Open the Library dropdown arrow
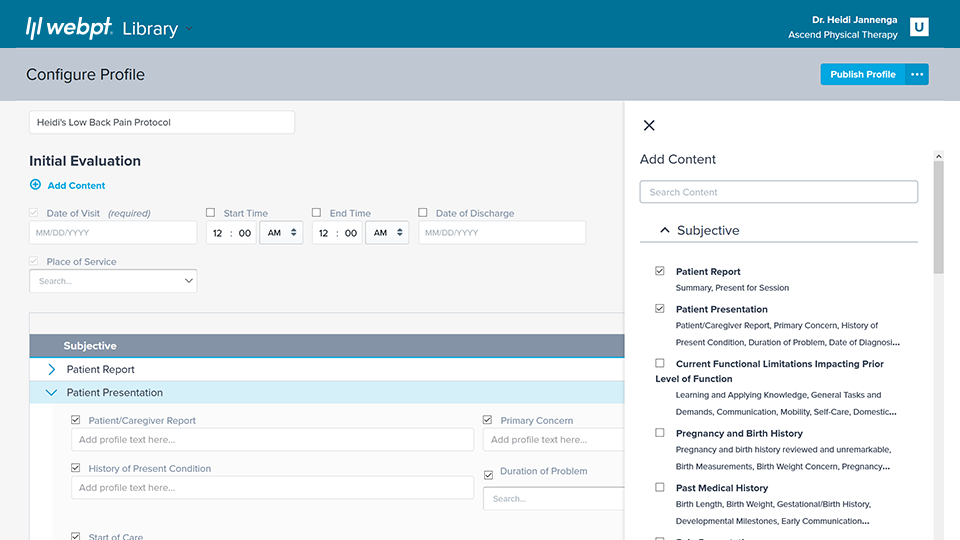This screenshot has height=540, width=960. click(189, 29)
